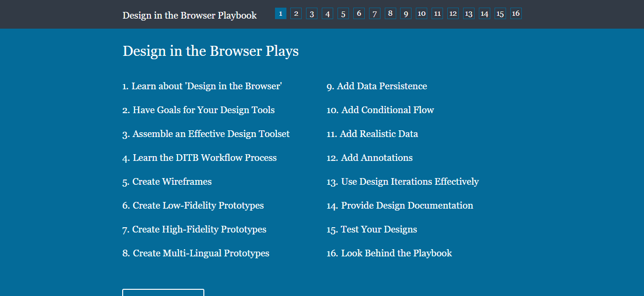
Task: Open play 1 from the numbered navigation bar
Action: (x=280, y=13)
